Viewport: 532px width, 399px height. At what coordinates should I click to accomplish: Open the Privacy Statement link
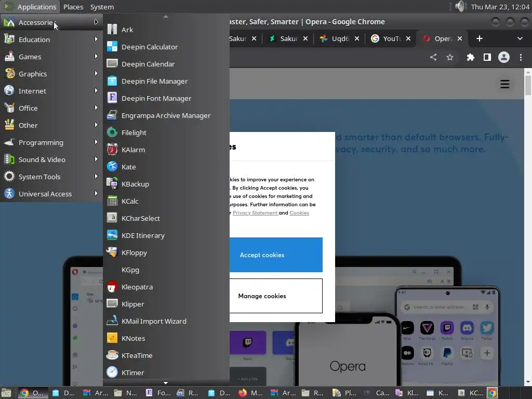tap(256, 212)
